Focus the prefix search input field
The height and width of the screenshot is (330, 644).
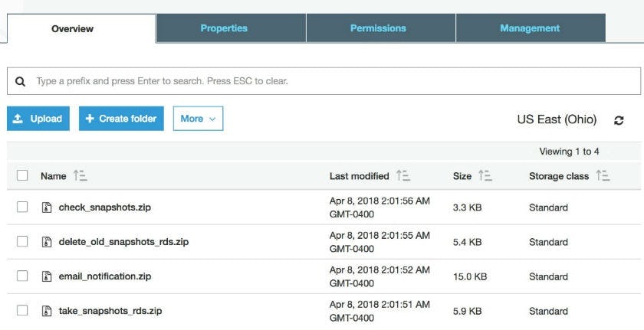pos(330,81)
